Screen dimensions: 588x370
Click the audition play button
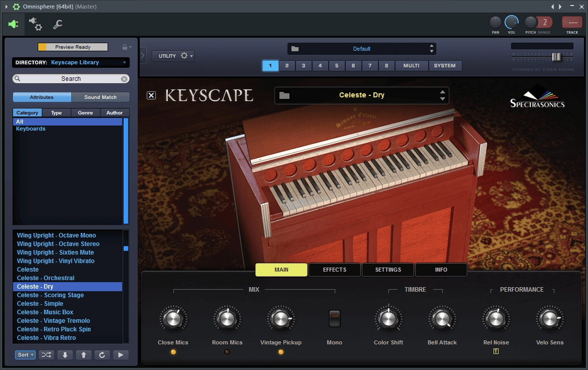(x=121, y=354)
